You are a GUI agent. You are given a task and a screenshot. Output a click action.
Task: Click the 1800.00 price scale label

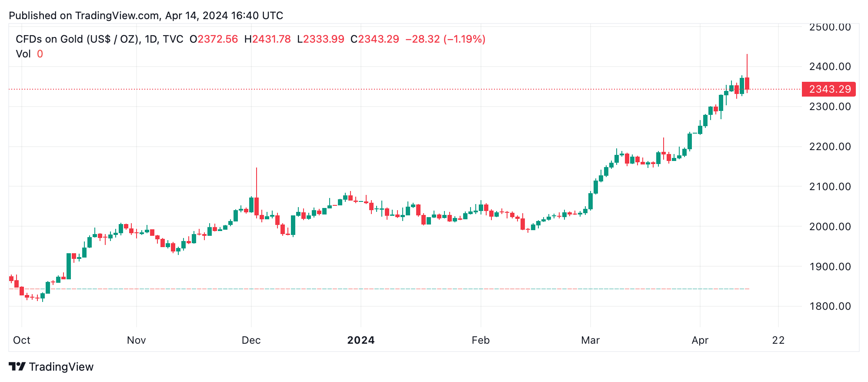[x=830, y=306]
